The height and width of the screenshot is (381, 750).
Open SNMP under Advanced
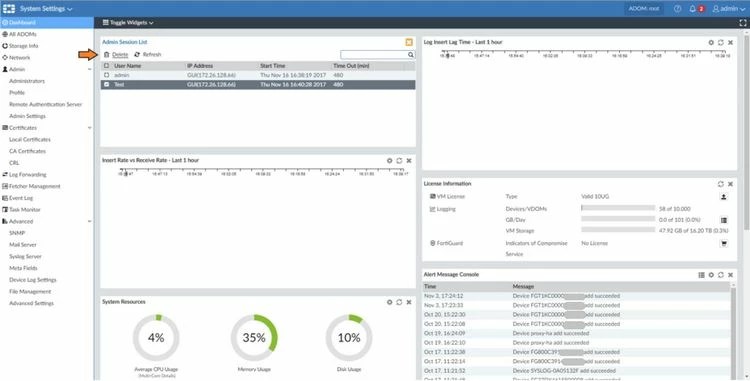(x=17, y=233)
